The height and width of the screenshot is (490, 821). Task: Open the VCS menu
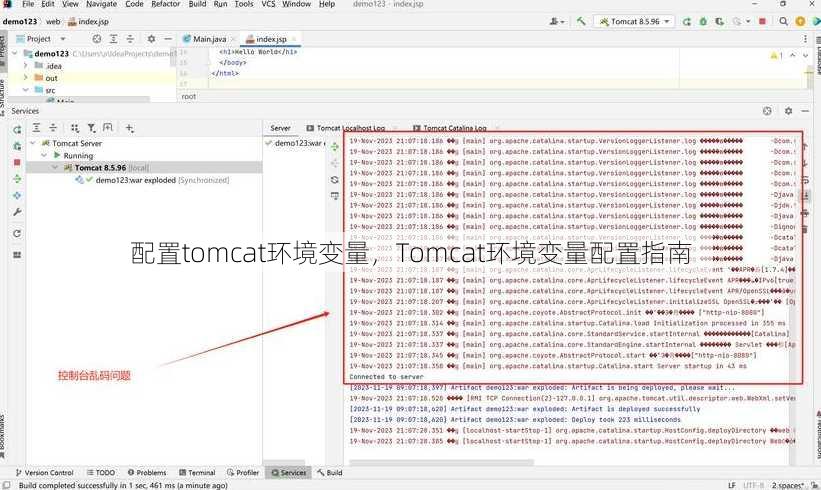click(x=268, y=4)
